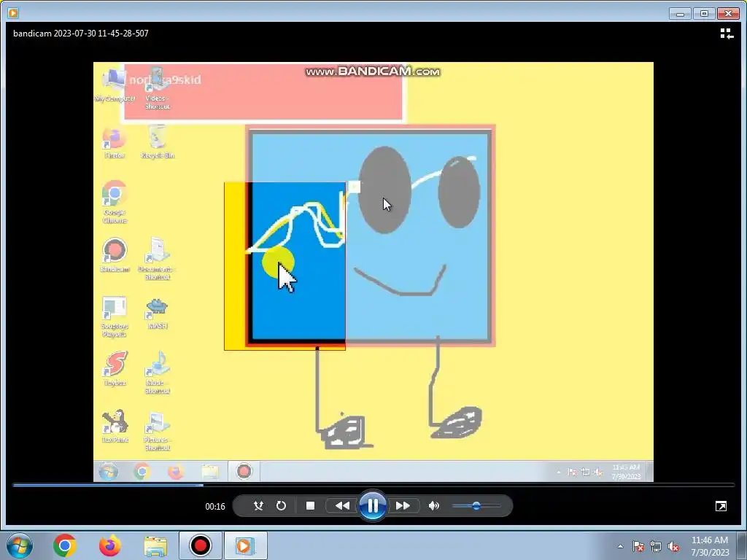This screenshot has width=747, height=560.
Task: Switch to Library view
Action: point(726,34)
